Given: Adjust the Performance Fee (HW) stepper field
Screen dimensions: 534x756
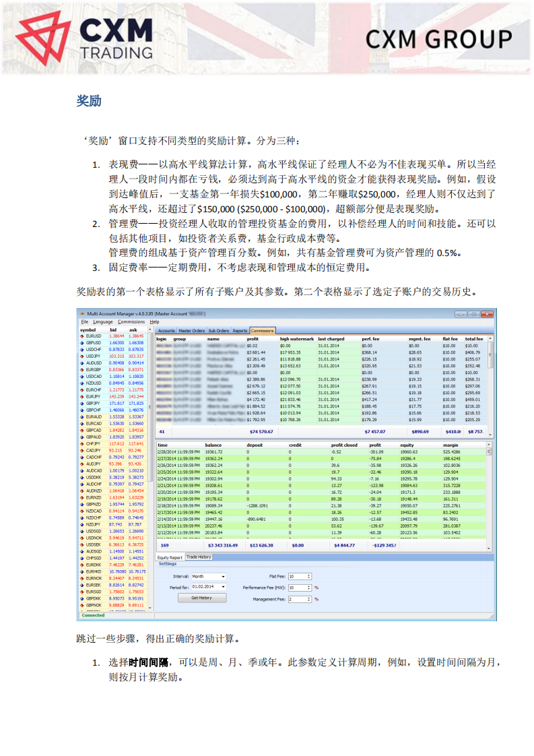Looking at the screenshot, I should (300, 588).
